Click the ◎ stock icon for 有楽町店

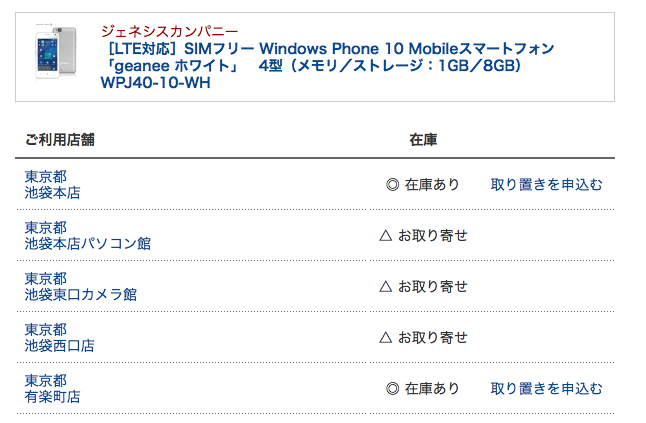[x=392, y=389]
